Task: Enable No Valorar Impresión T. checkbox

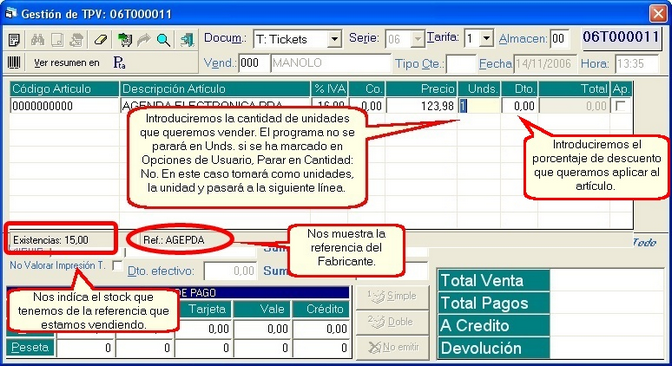Action: 117,266
